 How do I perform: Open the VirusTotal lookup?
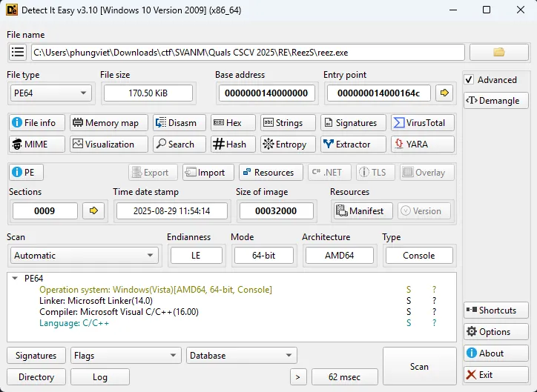tap(418, 123)
